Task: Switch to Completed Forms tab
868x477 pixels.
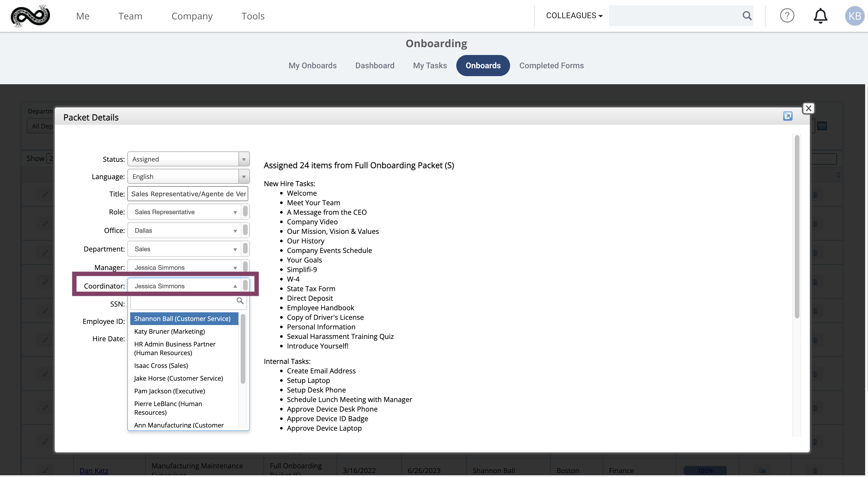Action: coord(551,65)
